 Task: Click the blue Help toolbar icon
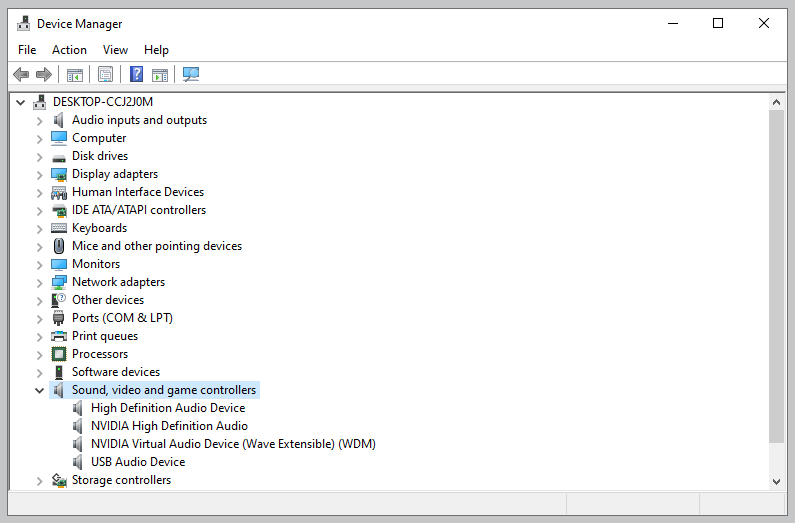point(136,74)
